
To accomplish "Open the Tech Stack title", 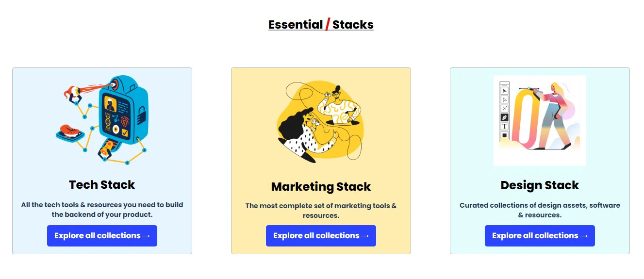I will pos(102,184).
